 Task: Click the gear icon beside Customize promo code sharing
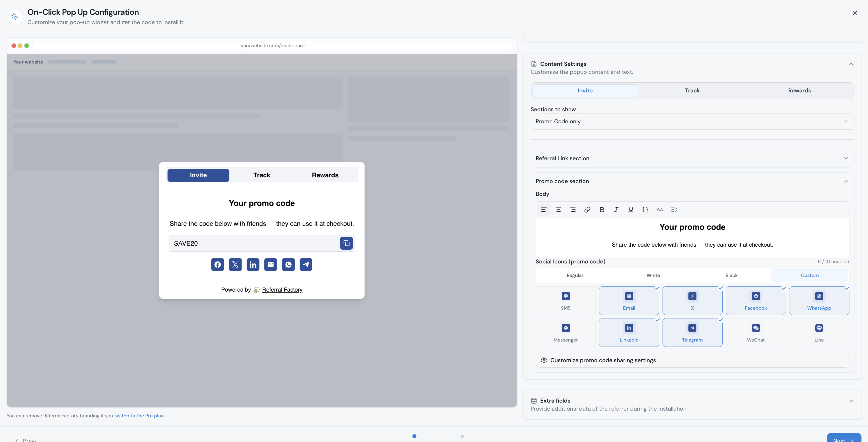544,360
